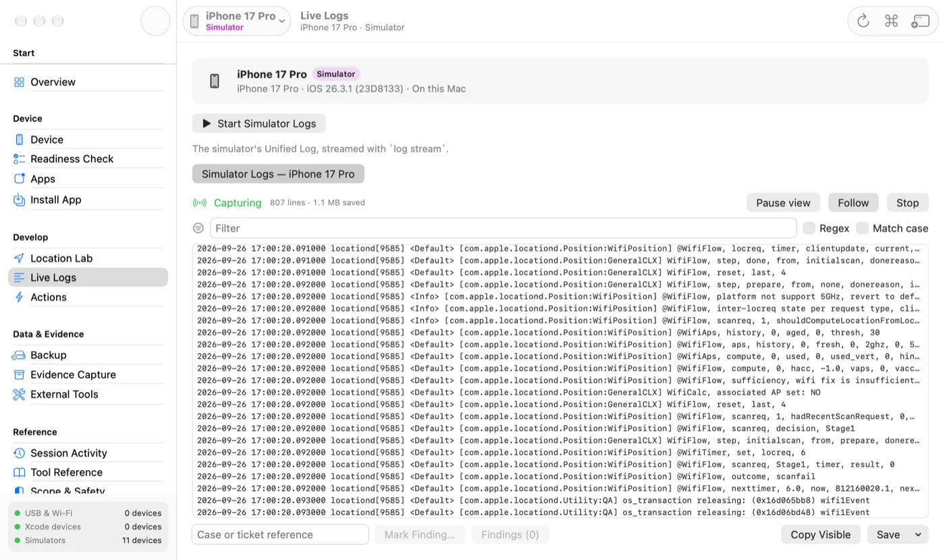Image resolution: width=945 pixels, height=560 pixels.
Task: Click the Overview grid icon
Action: pos(19,82)
